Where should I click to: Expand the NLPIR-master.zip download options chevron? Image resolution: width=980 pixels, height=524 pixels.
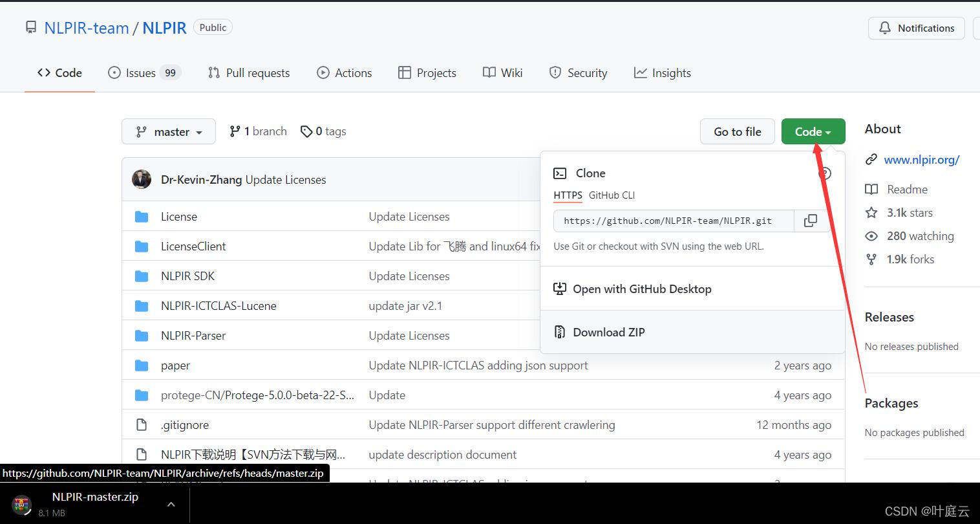tap(171, 504)
